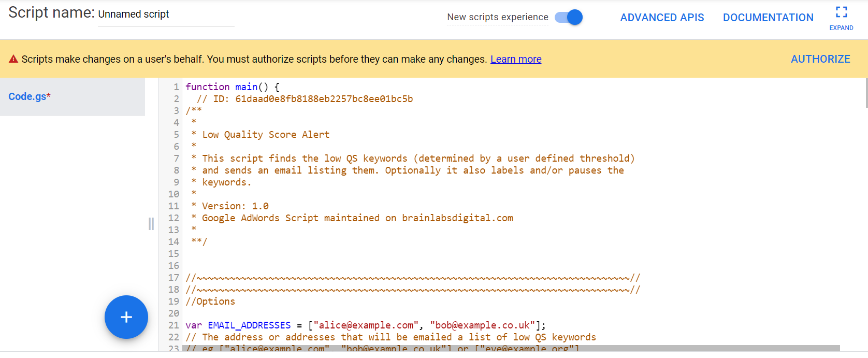The image size is (868, 358).
Task: Click the 'This script finds the low QS' line
Action: (x=413, y=158)
